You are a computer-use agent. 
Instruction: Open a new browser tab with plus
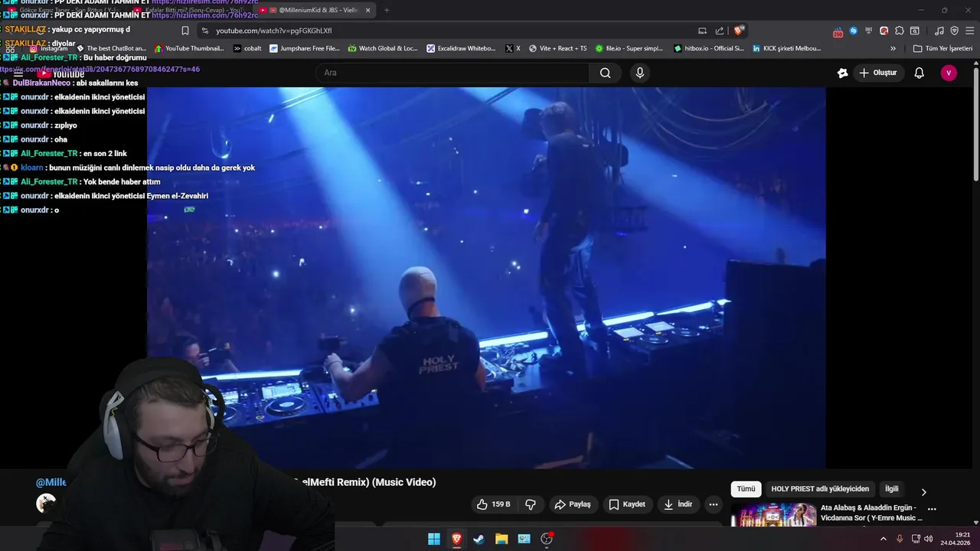click(x=387, y=10)
